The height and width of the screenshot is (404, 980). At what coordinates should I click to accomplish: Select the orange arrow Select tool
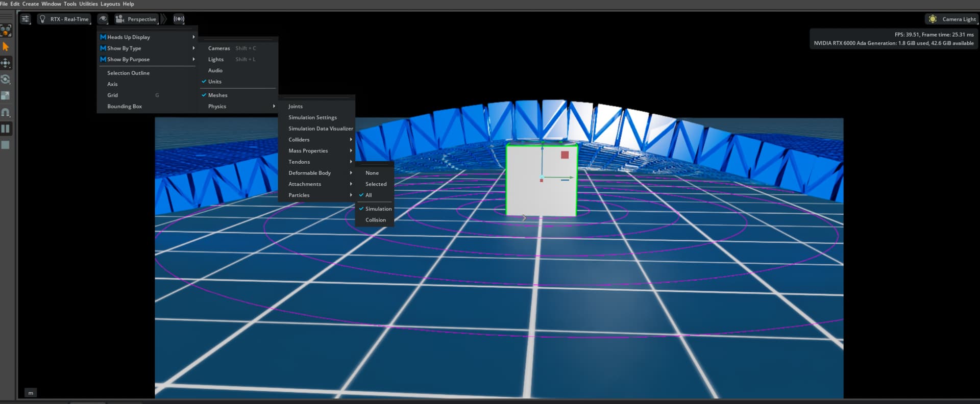point(6,47)
